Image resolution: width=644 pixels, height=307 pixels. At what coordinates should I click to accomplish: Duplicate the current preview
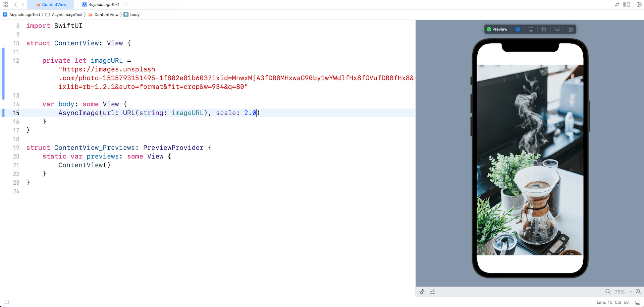570,29
